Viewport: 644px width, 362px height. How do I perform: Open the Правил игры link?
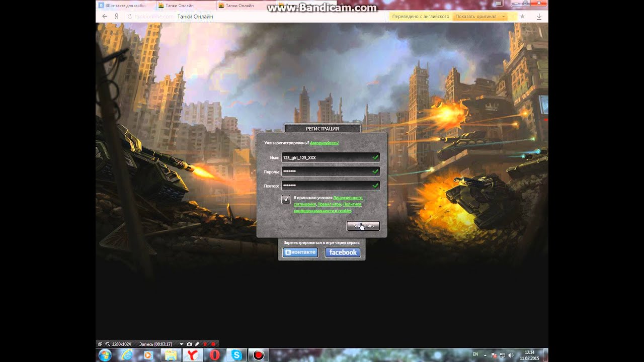coord(330,204)
